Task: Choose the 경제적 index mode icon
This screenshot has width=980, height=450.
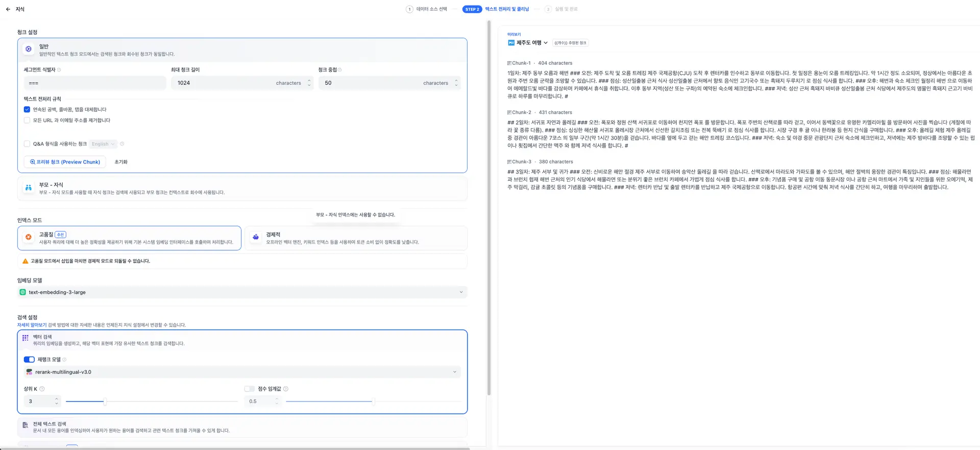Action: pos(256,237)
